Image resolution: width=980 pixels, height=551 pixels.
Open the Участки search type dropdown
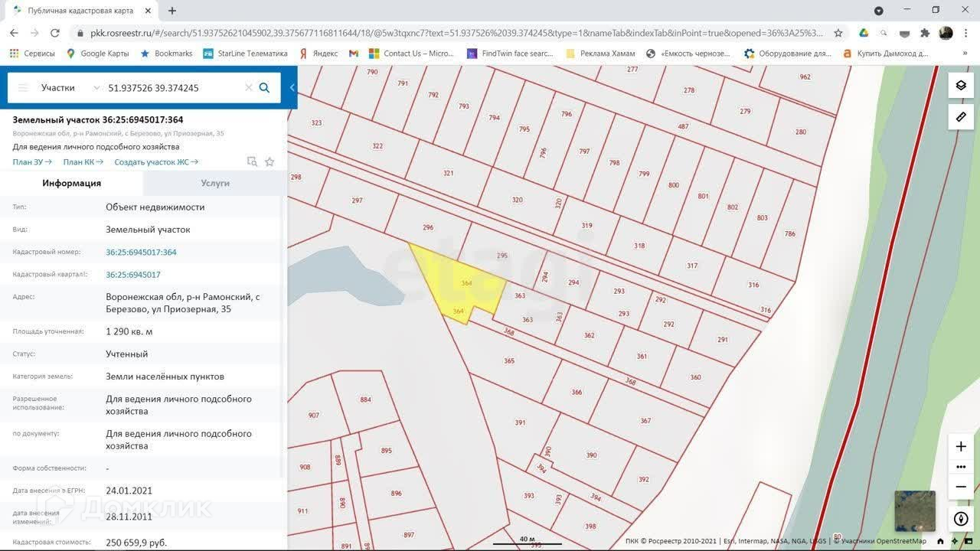click(x=70, y=88)
